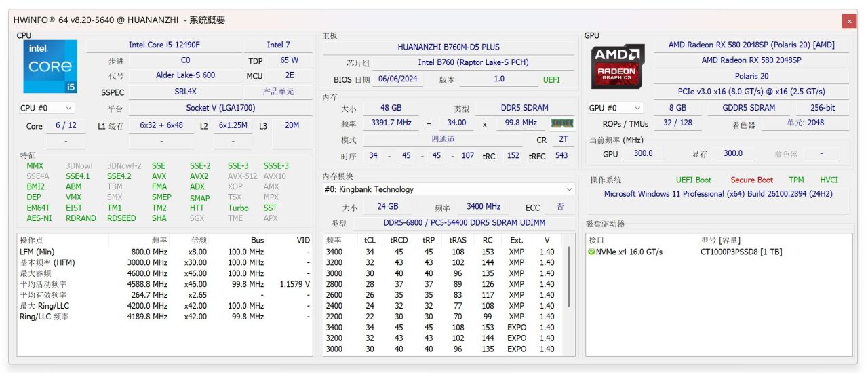Viewport: 868px width, 373px height.
Task: Click the 'Turbo' feature flag
Action: [238, 208]
